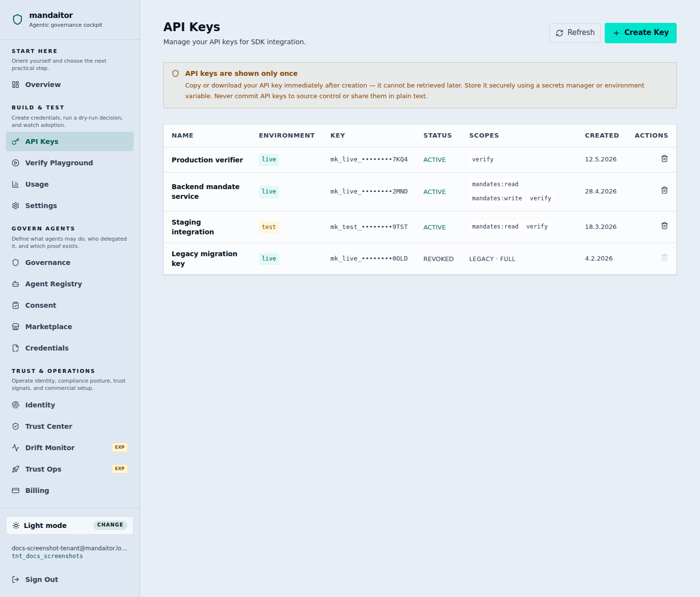Go to Credentials page
Image resolution: width=700 pixels, height=597 pixels.
(x=70, y=348)
